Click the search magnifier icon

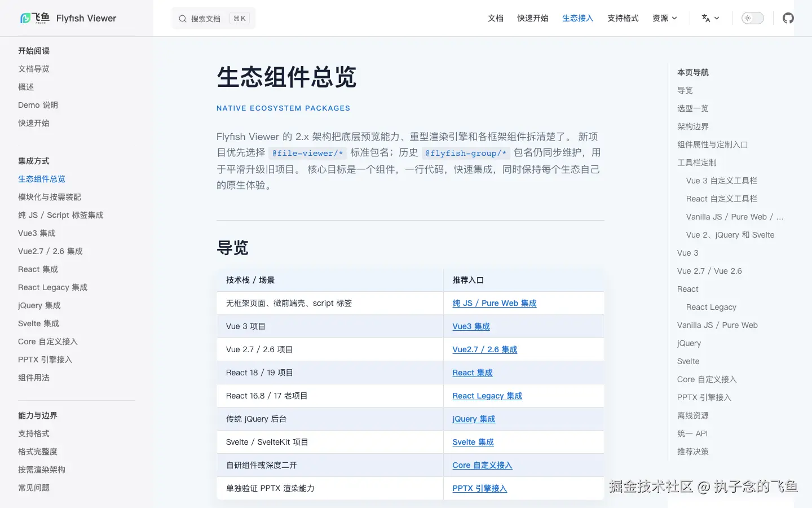[x=183, y=19]
